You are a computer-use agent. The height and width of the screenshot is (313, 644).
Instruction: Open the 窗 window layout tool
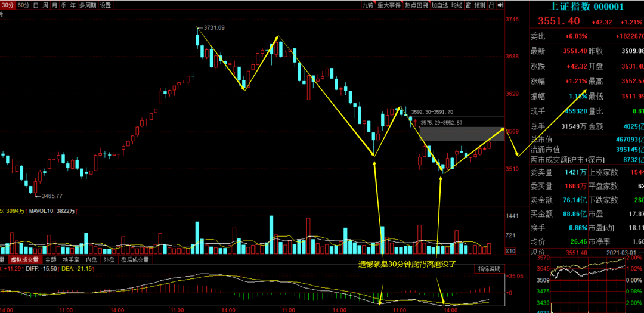pyautogui.click(x=468, y=5)
